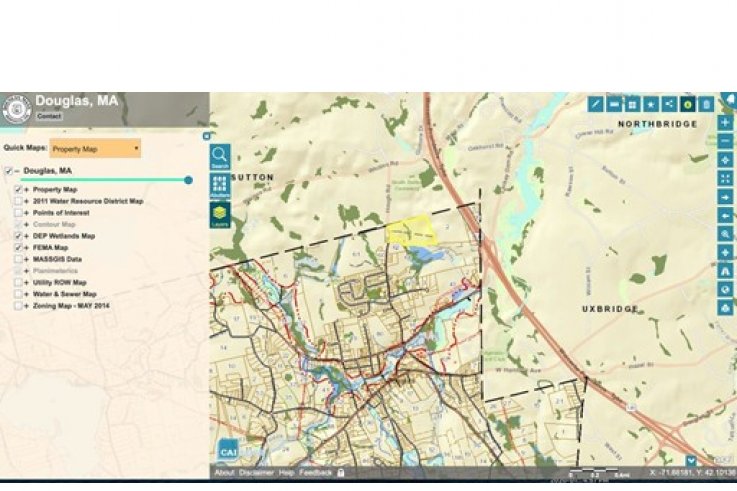Expand the DEP Wetlands Map layer

point(27,236)
